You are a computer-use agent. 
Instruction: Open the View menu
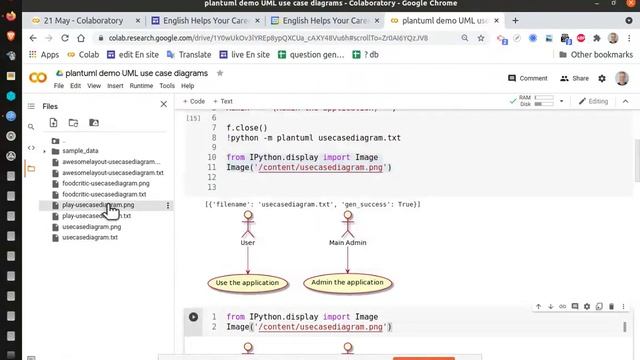[x=94, y=86]
